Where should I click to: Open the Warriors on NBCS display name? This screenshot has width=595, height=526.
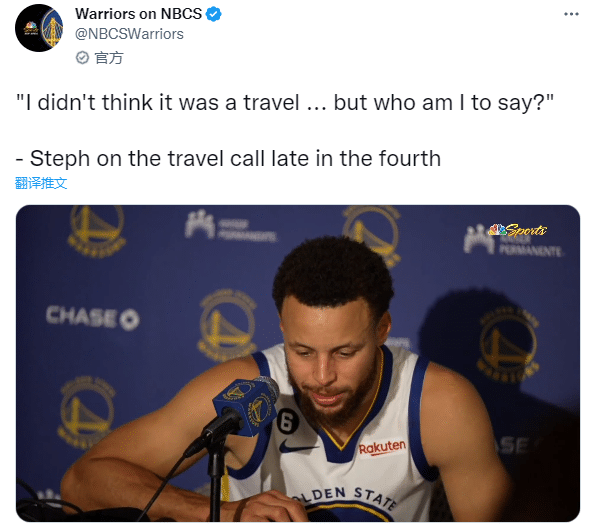point(139,14)
